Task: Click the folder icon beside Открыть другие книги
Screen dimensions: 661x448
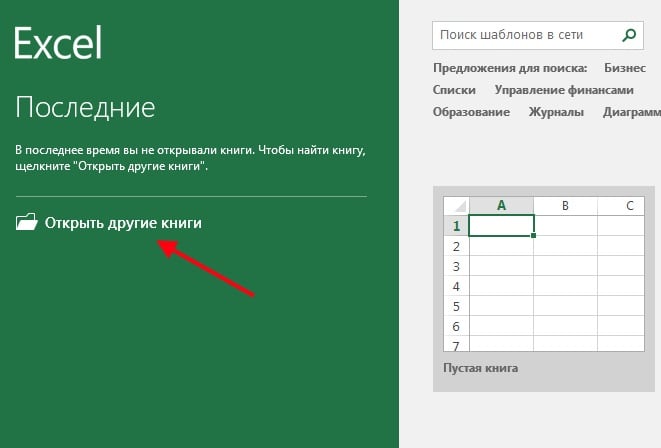Action: (27, 223)
